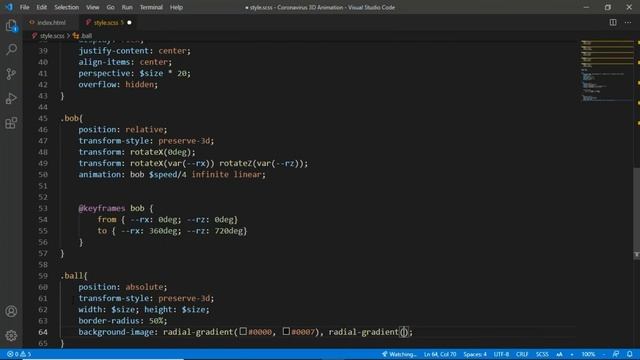Click the perspective: $size * 20 line

tap(135, 73)
